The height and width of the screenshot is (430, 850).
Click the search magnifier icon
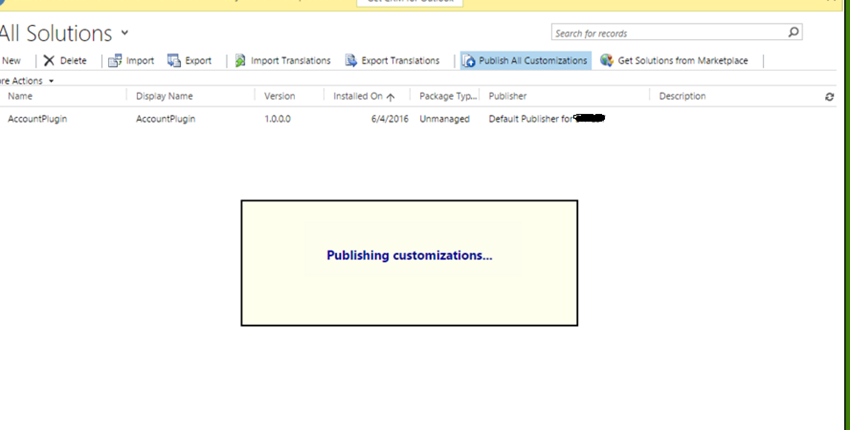(794, 32)
